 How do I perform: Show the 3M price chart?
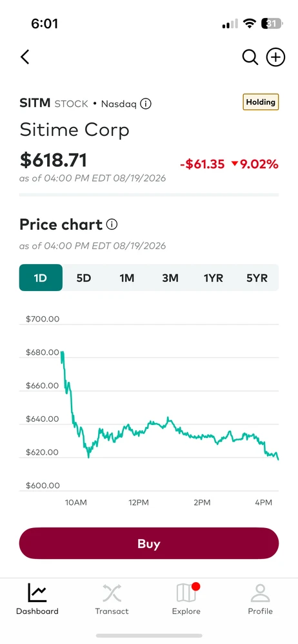tap(170, 278)
